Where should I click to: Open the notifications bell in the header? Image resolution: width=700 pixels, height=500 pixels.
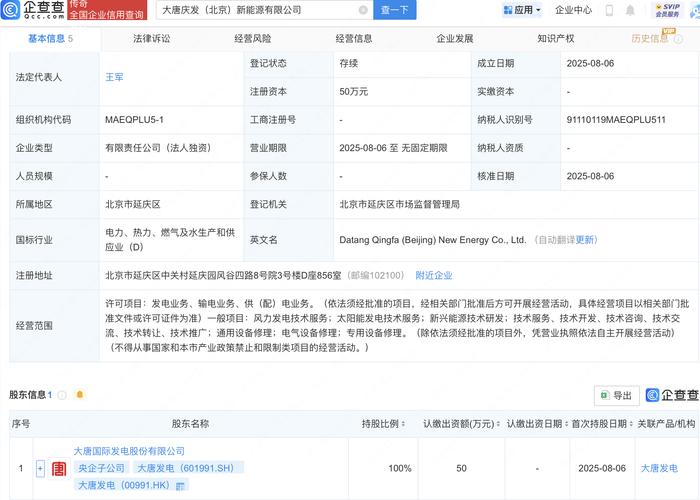[630, 10]
